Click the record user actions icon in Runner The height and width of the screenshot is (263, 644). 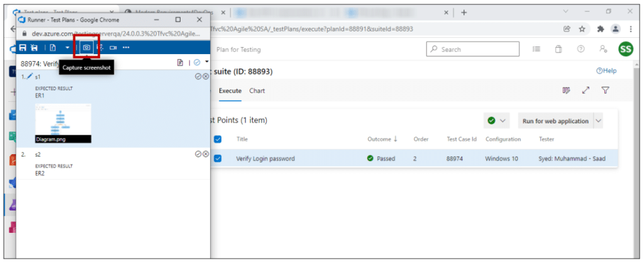pos(100,48)
